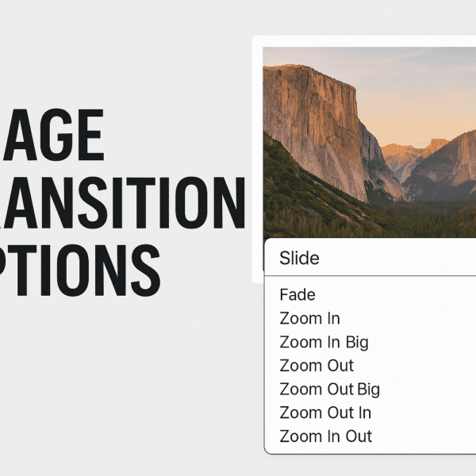The height and width of the screenshot is (476, 476).
Task: Select the Zoom Out In option
Action: [x=325, y=413]
